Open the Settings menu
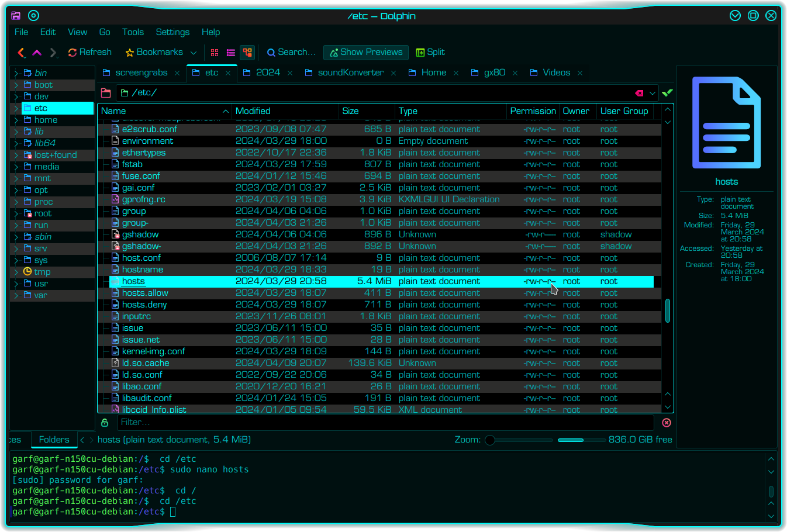Viewport: 787px width, 532px height. coord(172,32)
